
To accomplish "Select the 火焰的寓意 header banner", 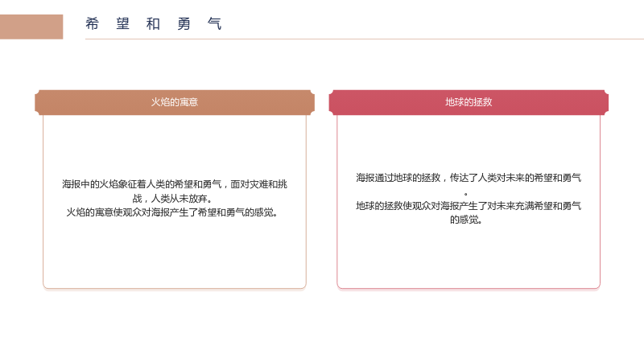I will [175, 102].
